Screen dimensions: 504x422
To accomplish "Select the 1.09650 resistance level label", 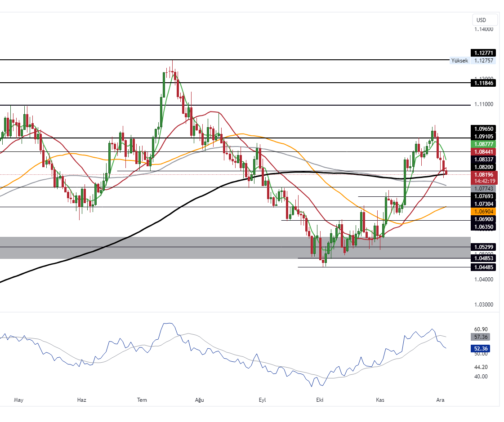I will [x=484, y=129].
